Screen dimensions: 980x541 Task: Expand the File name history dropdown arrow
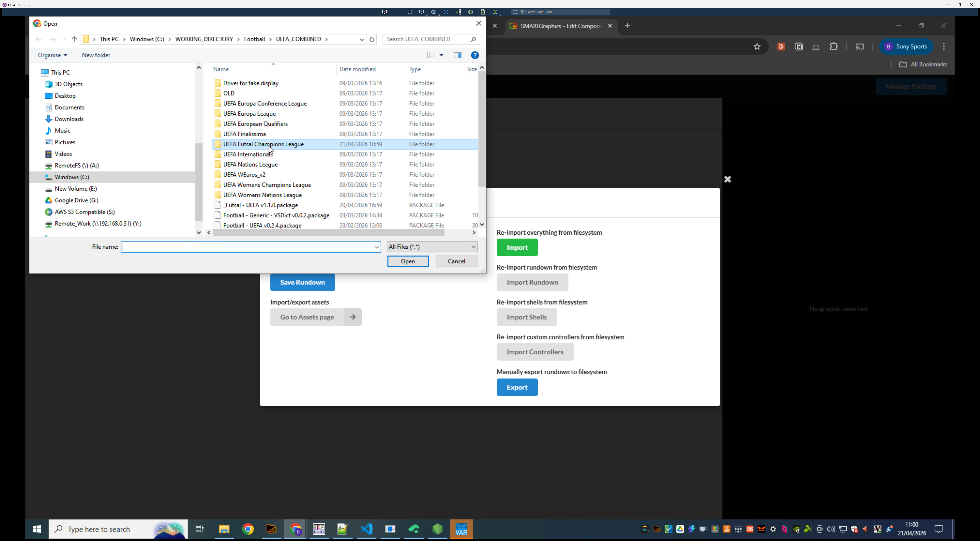pos(376,247)
